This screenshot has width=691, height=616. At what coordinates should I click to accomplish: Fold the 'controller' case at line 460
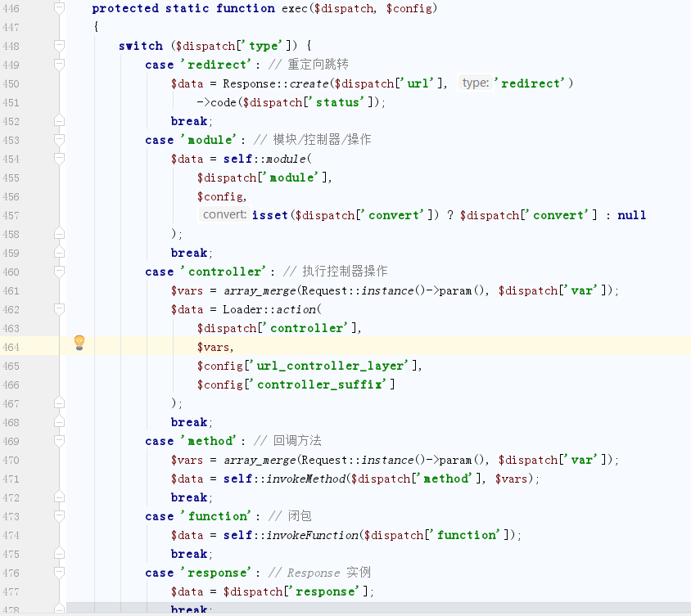click(59, 272)
